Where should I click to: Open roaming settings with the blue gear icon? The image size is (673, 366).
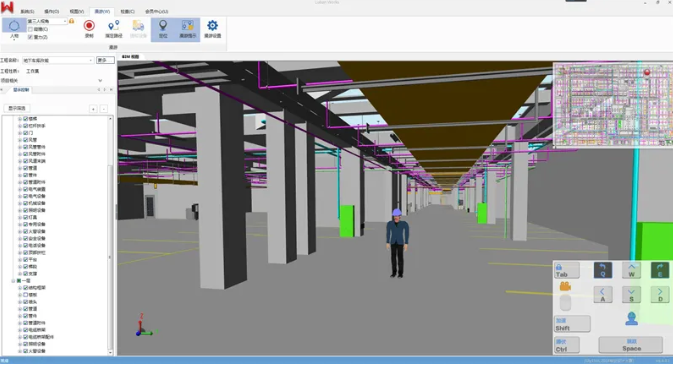pyautogui.click(x=212, y=26)
